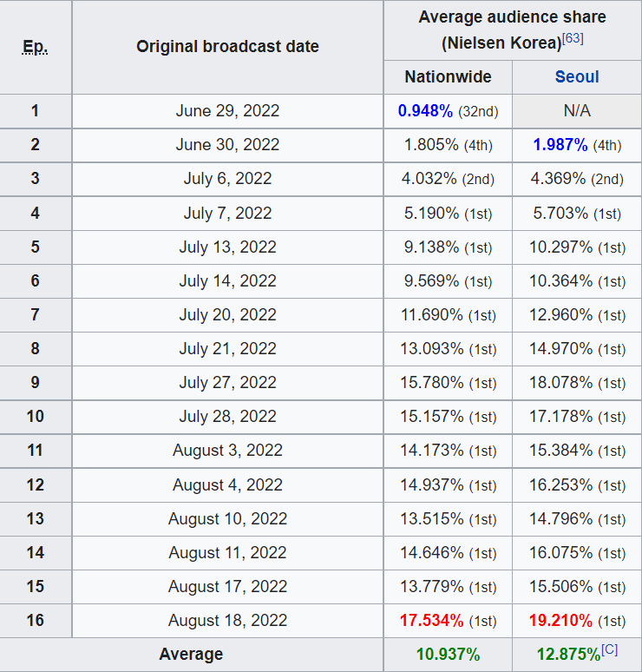642x672 pixels.
Task: Click the green 10.937% average value
Action: tap(448, 655)
